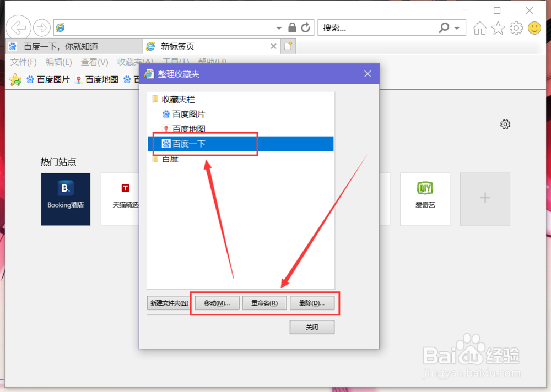Click the map pin icon beside 百度地图 in dialog
The height and width of the screenshot is (392, 551).
166,129
